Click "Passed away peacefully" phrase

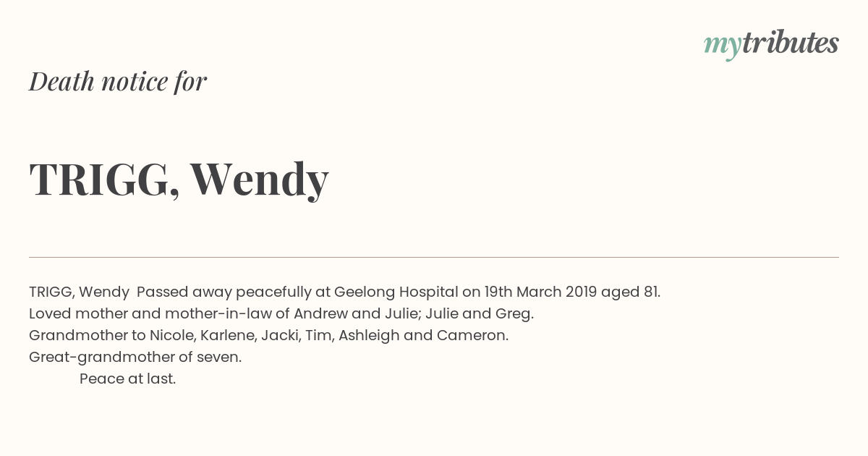pyautogui.click(x=224, y=293)
